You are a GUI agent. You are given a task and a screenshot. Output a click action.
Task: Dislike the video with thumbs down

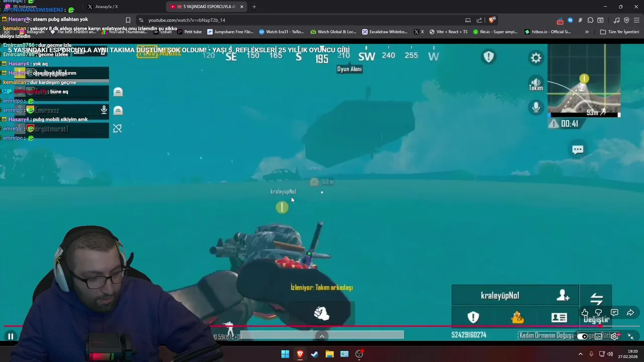(x=599, y=313)
